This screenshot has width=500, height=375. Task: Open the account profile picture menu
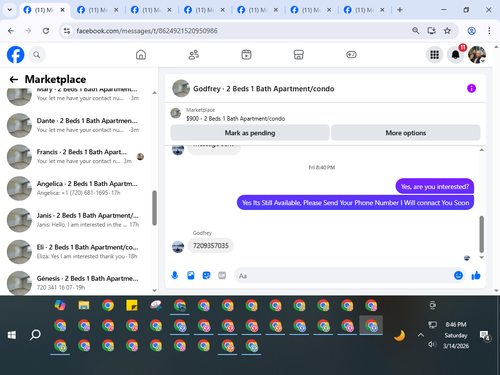pos(477,55)
